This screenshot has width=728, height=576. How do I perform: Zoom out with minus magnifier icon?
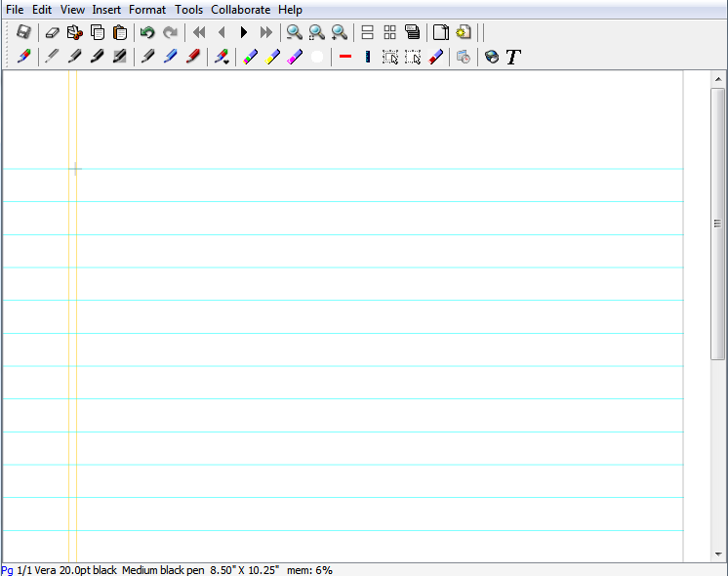[295, 32]
